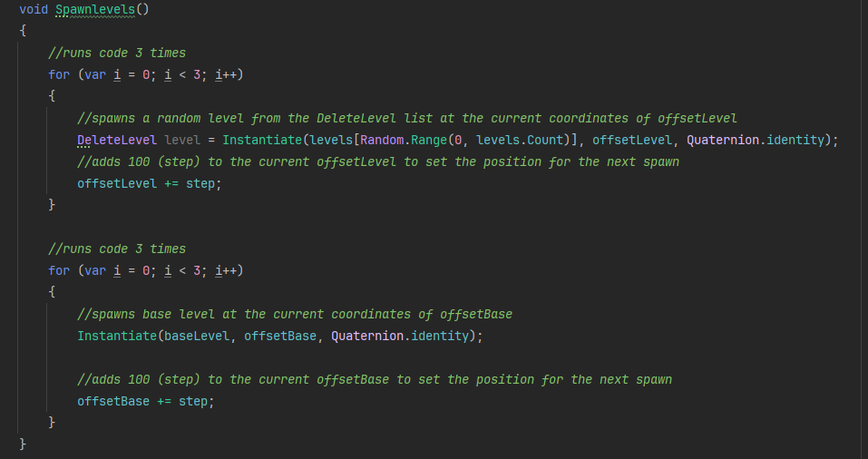Click the greyed-out 'level' variable name
Viewport: 868px width, 459px height.
click(182, 140)
